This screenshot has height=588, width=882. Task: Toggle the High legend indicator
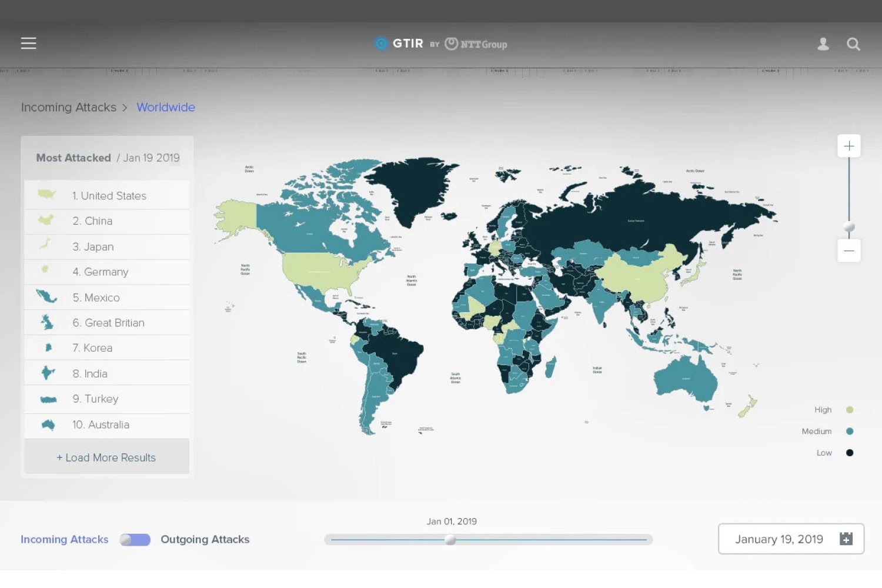850,410
